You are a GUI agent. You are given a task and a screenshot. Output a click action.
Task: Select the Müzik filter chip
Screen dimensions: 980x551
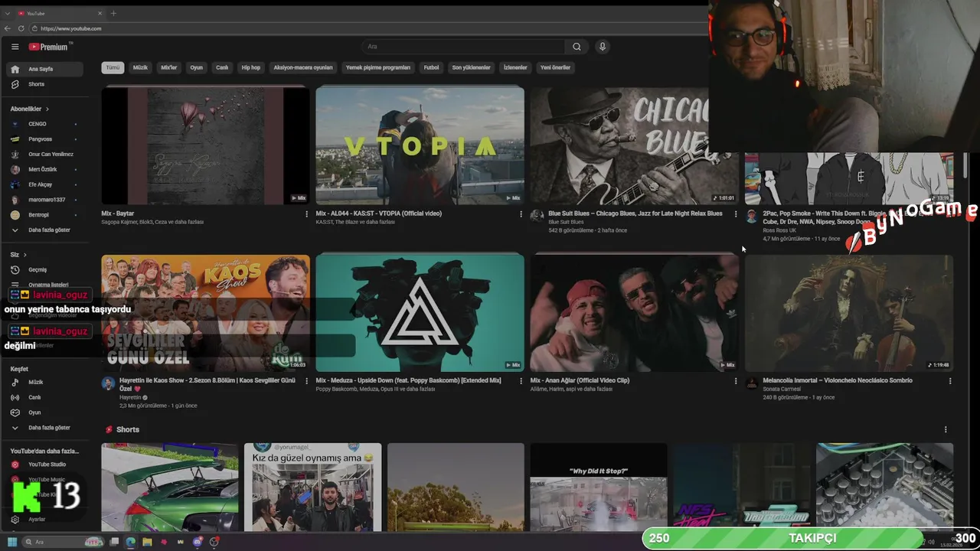coord(140,67)
